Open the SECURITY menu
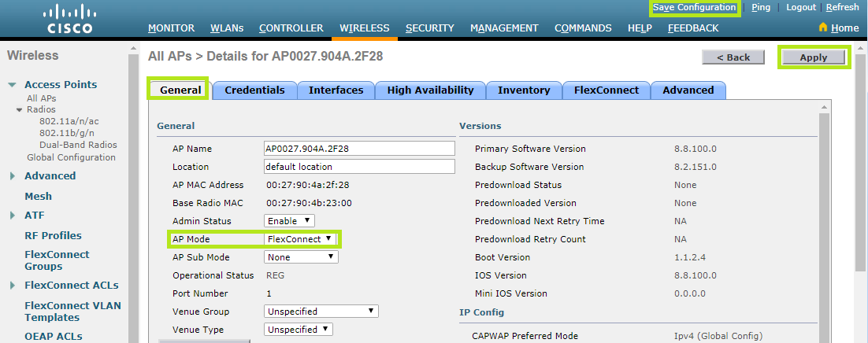 (x=429, y=28)
